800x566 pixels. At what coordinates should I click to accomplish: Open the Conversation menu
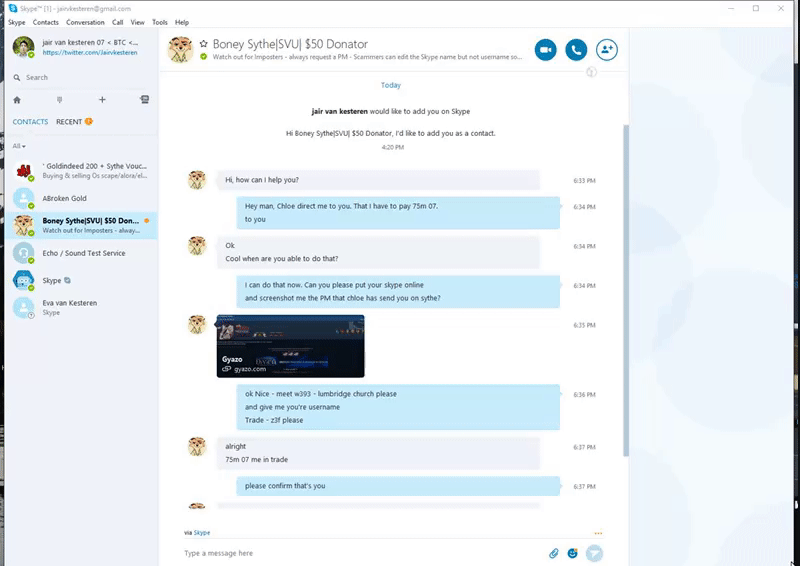85,22
